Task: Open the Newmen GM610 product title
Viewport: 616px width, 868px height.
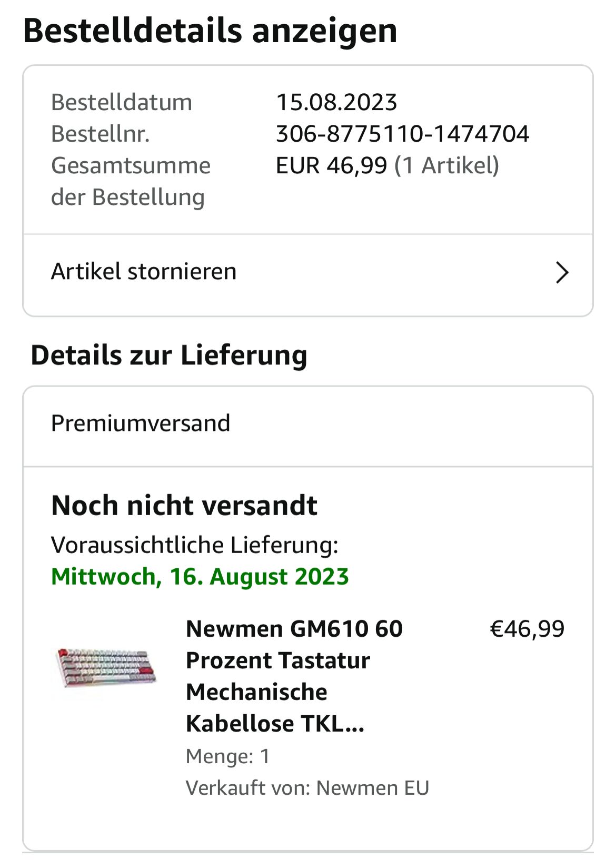Action: point(294,676)
